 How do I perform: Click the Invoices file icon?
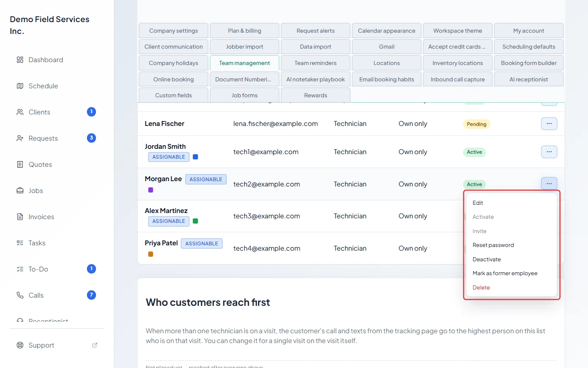point(20,217)
